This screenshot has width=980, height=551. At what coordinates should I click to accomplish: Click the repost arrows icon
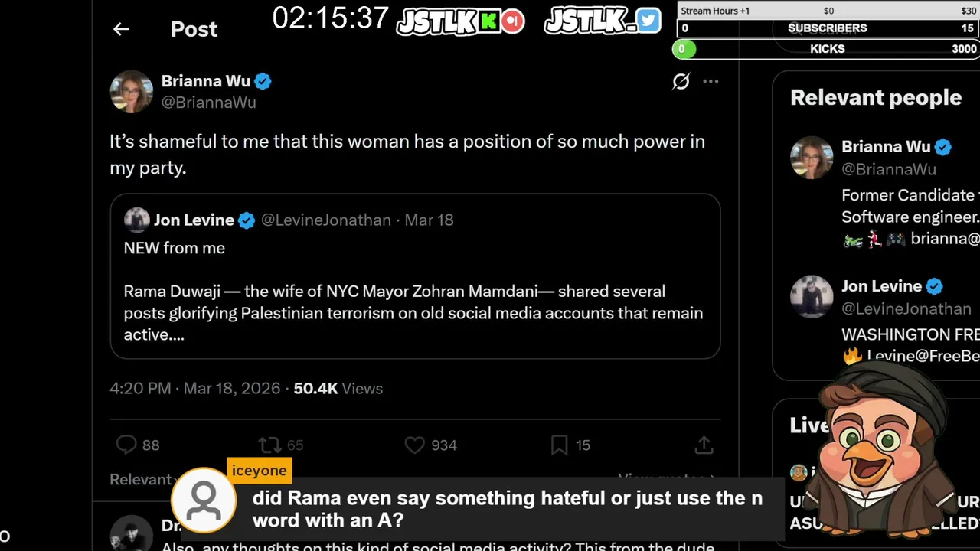(269, 445)
